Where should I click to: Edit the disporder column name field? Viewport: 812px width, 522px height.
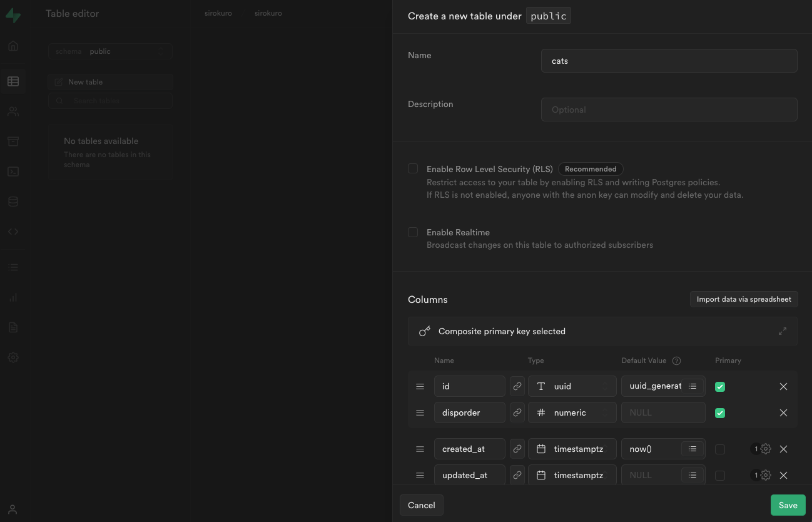pos(470,412)
